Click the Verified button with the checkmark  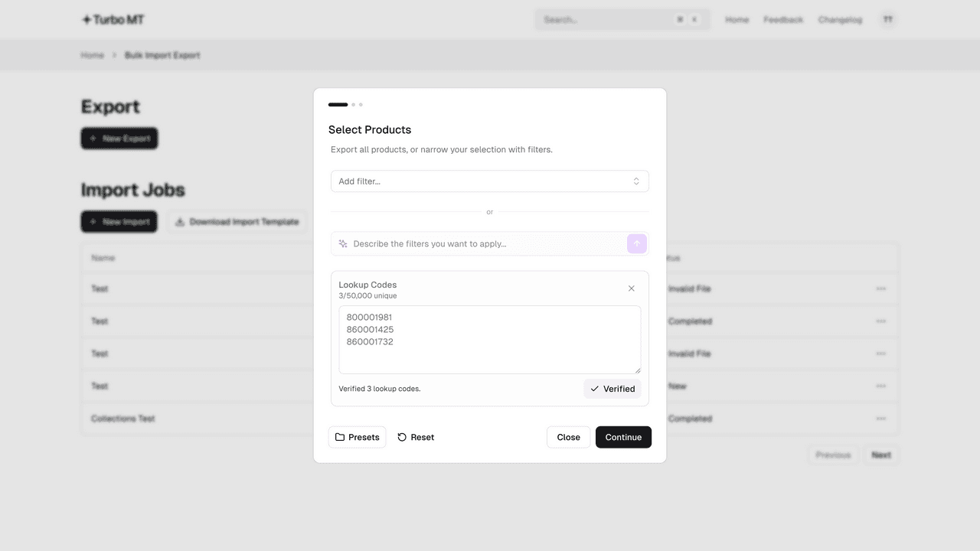(612, 389)
